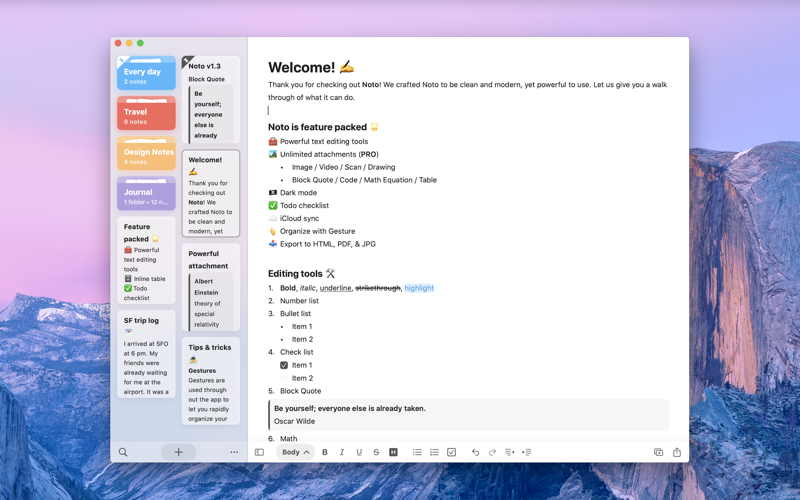Open the sidebar more options menu

(x=234, y=452)
